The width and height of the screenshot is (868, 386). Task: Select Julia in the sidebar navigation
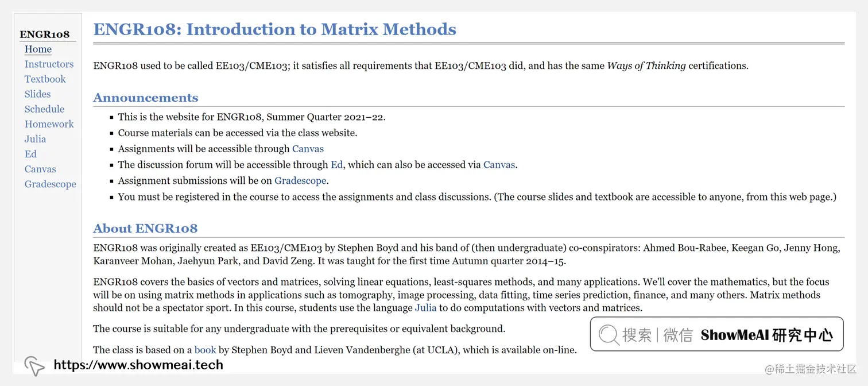point(35,139)
